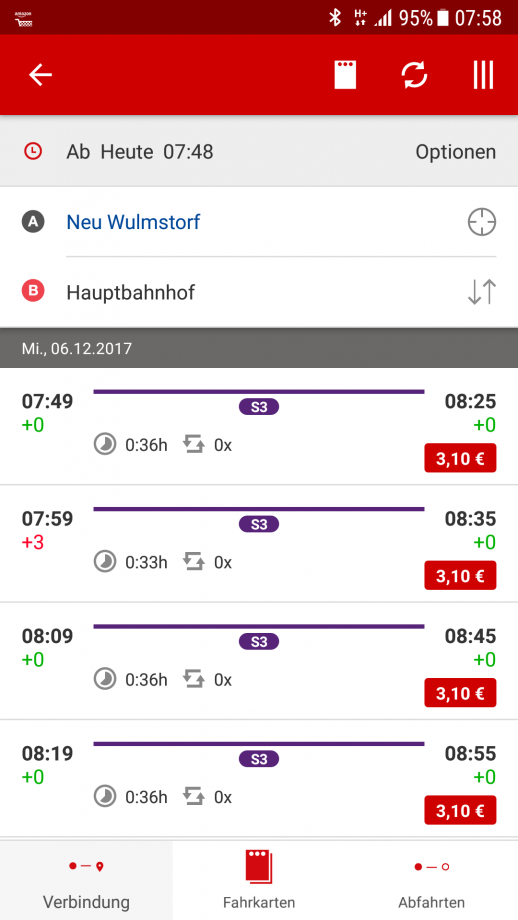Tap the red clock icon next to departure time
This screenshot has width=518, height=920.
click(33, 151)
